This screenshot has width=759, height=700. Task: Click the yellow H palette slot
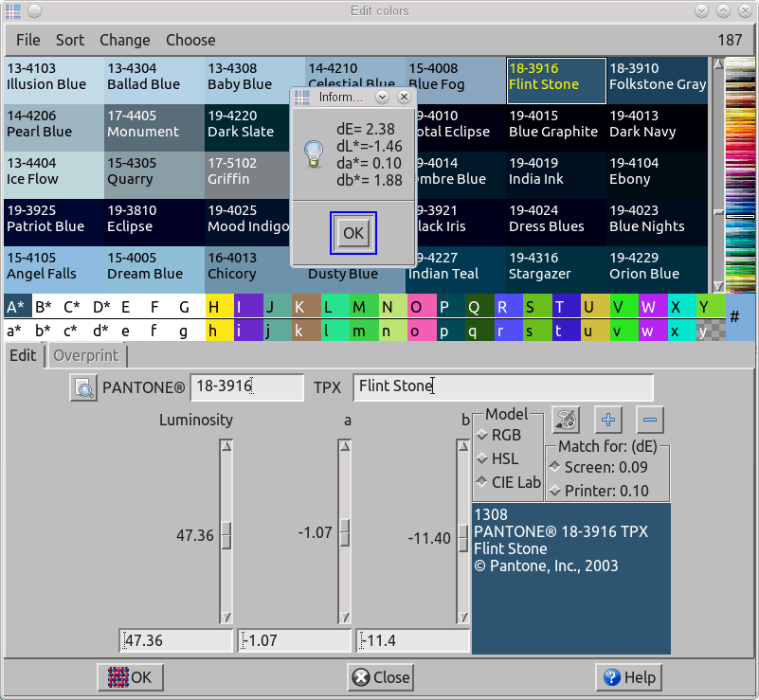point(219,306)
